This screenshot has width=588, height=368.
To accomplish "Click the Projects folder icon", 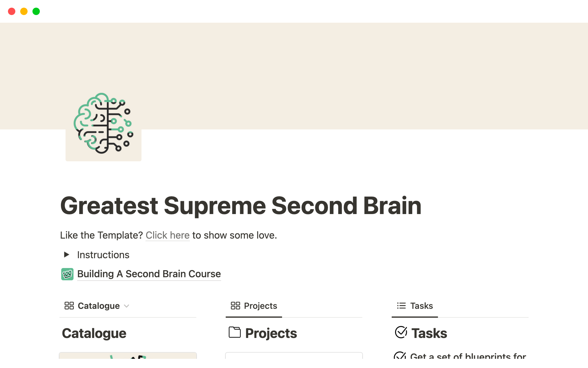I will pyautogui.click(x=235, y=332).
